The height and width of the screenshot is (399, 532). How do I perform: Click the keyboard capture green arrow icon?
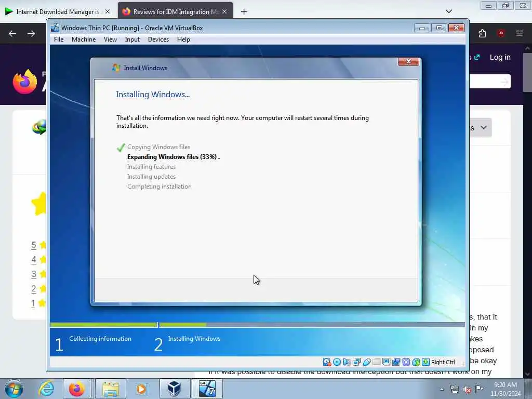(x=426, y=362)
